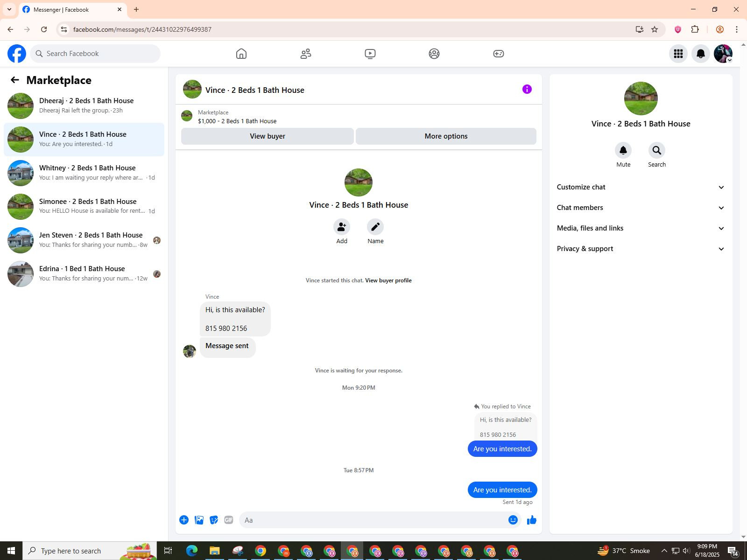Search in conversation magnifier icon

click(x=657, y=150)
